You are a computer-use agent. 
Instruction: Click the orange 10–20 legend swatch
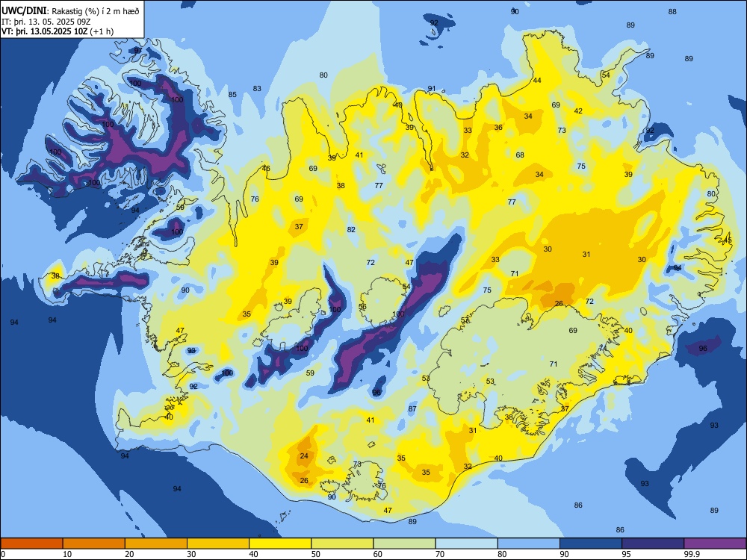94,544
